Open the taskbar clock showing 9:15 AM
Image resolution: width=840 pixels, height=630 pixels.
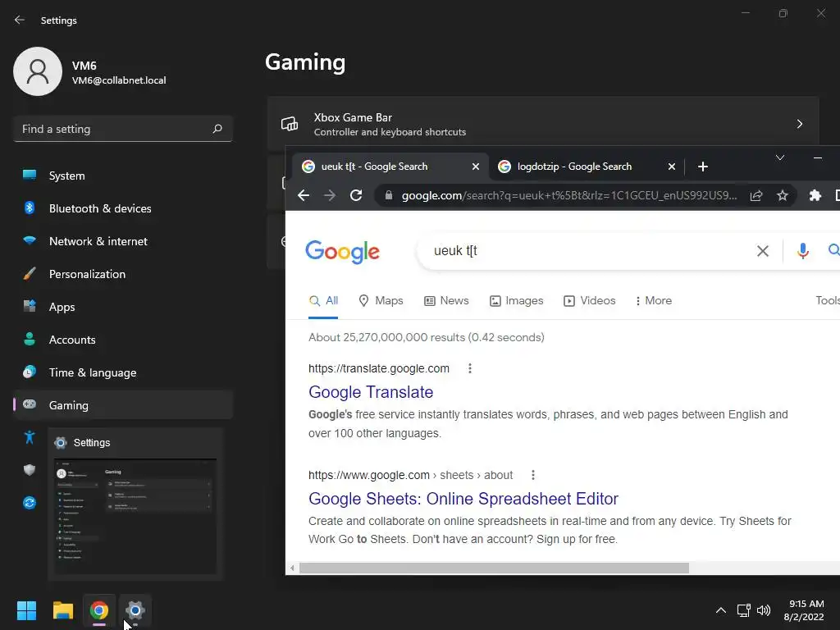(804, 610)
